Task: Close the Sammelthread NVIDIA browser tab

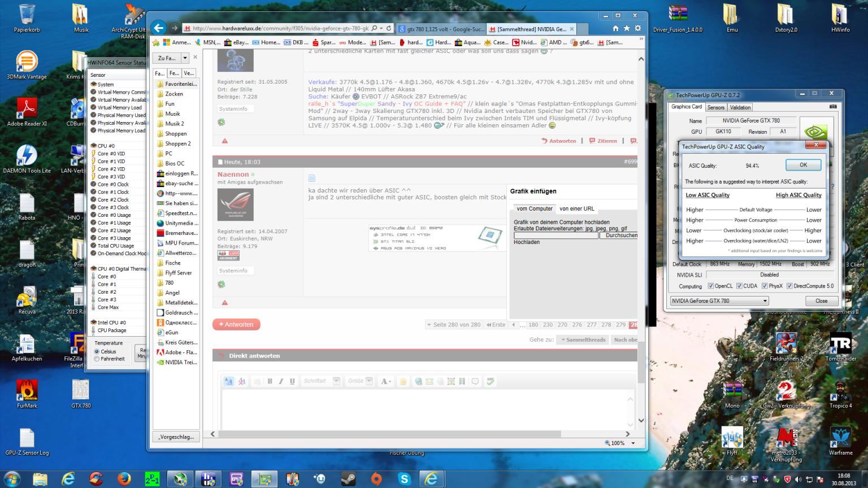Action: point(571,29)
